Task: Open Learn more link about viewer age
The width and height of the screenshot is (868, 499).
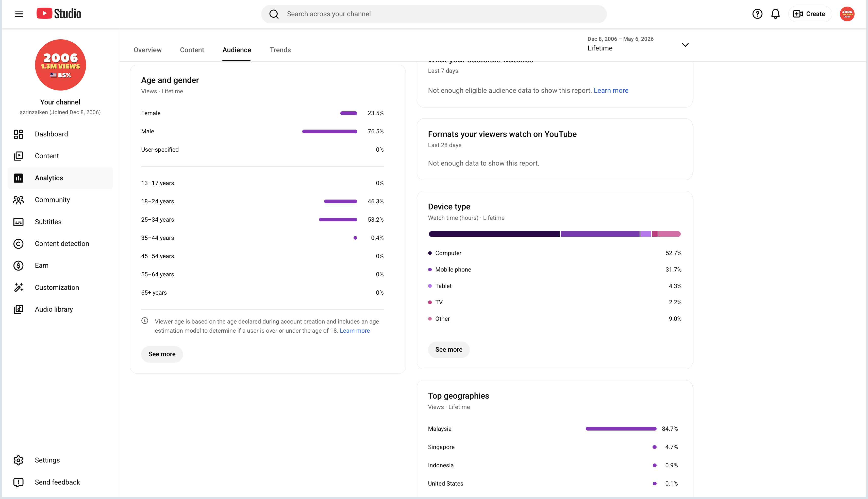Action: [355, 331]
